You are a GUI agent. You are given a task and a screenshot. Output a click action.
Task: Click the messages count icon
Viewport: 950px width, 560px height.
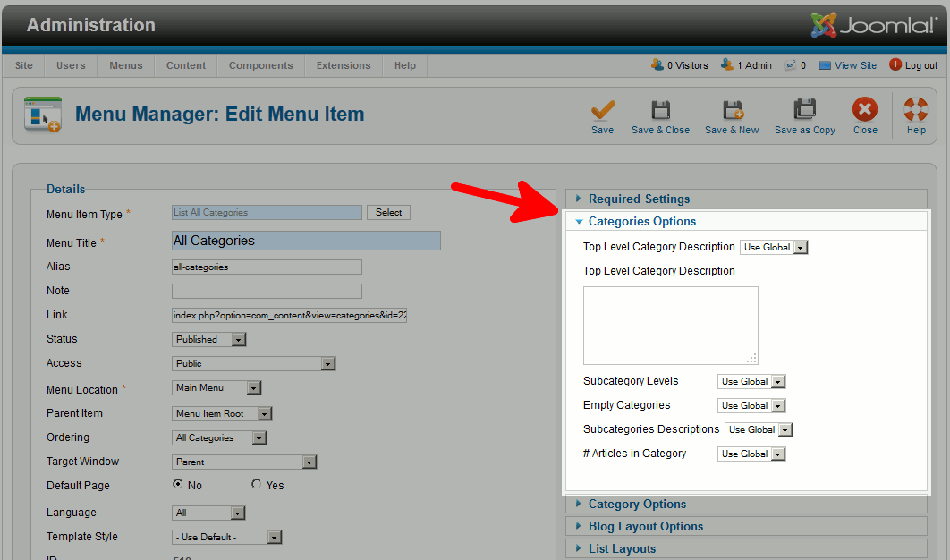point(790,64)
